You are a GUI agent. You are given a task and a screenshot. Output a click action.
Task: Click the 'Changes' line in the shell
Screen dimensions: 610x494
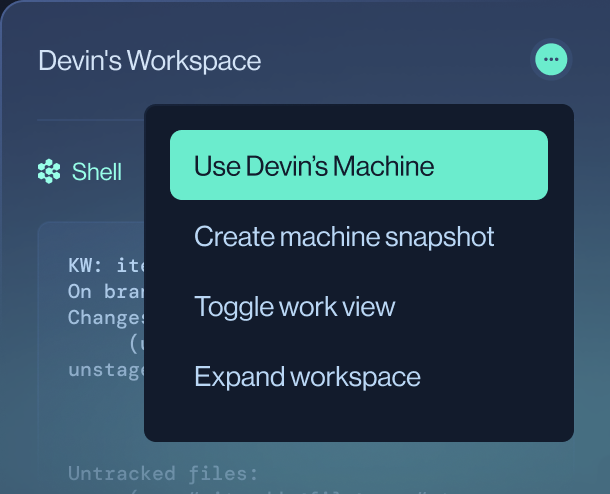pyautogui.click(x=105, y=318)
